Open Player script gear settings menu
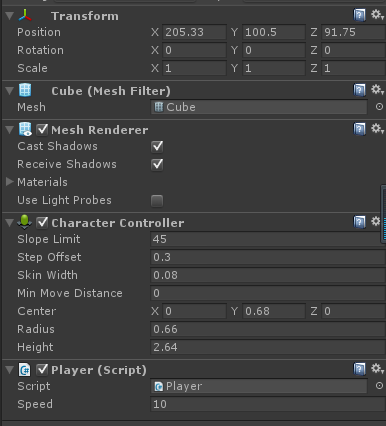386x426 pixels. pyautogui.click(x=377, y=369)
